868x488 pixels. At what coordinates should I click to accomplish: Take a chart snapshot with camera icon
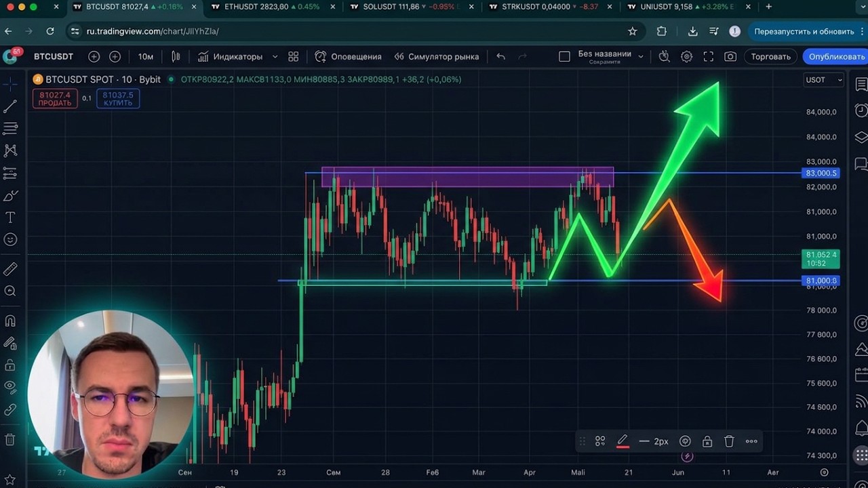(x=730, y=56)
